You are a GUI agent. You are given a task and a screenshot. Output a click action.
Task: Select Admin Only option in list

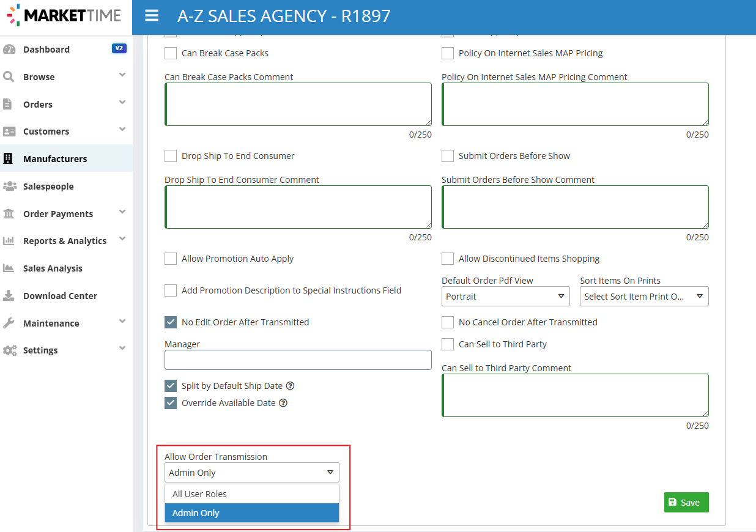(252, 513)
